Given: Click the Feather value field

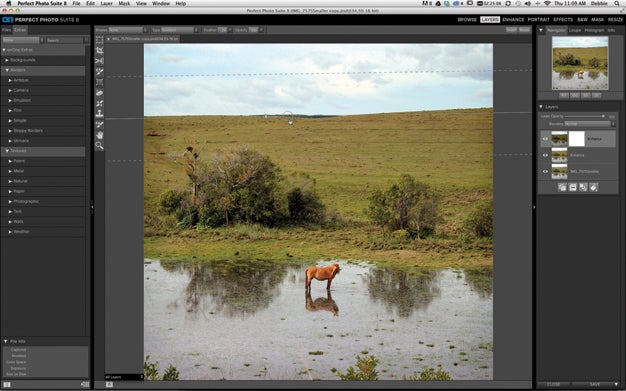Looking at the screenshot, I should coord(222,30).
